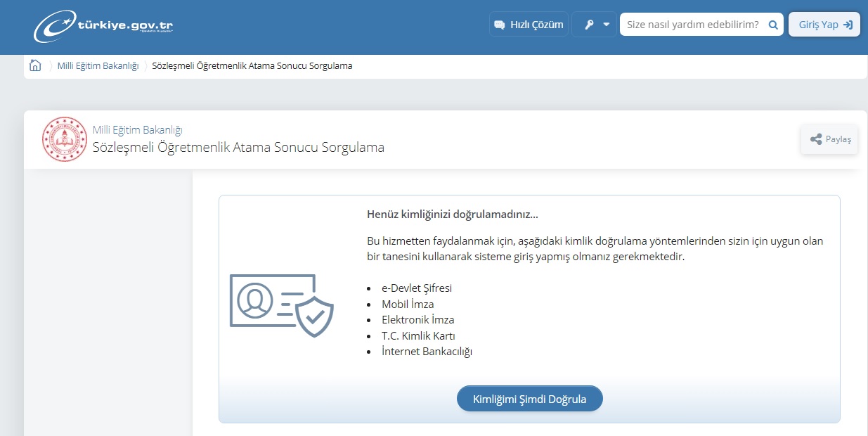Share the page with Paylaş button

(830, 139)
